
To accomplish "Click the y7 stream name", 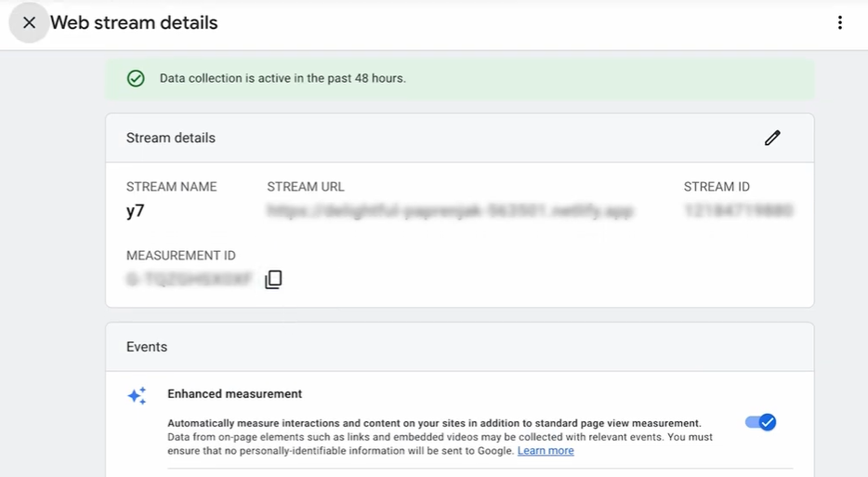I will pos(135,211).
